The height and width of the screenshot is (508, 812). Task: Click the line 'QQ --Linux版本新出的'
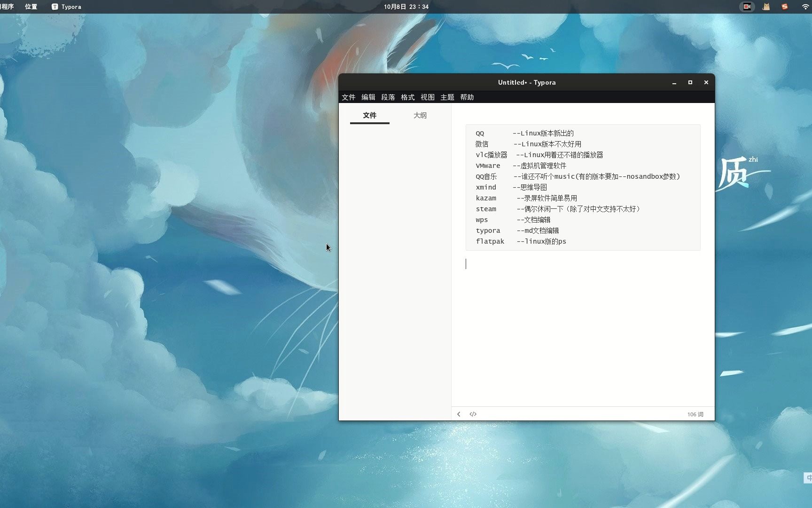tap(524, 133)
